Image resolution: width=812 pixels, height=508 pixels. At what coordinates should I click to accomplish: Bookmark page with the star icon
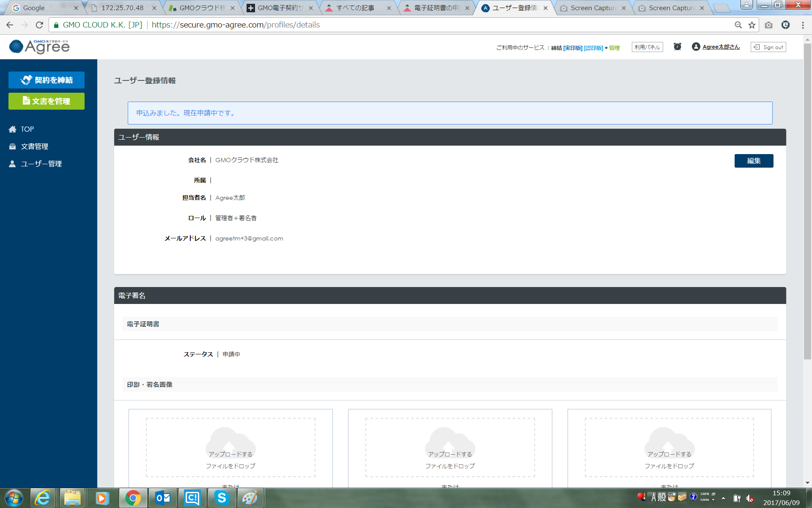752,25
